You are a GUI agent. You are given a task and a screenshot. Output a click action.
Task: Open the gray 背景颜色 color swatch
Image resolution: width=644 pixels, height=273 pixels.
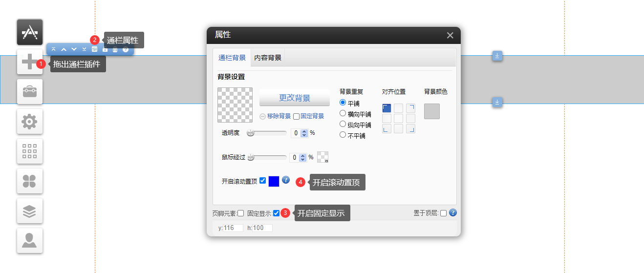[432, 111]
